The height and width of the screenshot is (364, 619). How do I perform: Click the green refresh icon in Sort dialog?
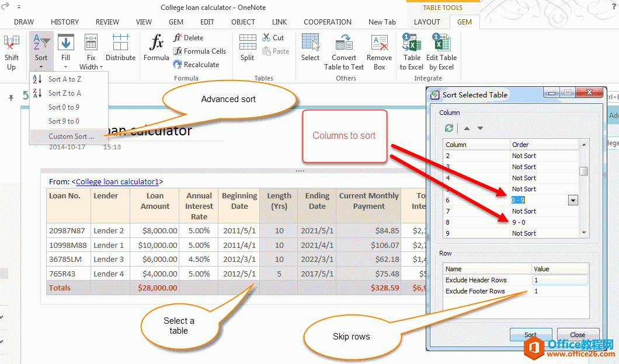(x=448, y=128)
